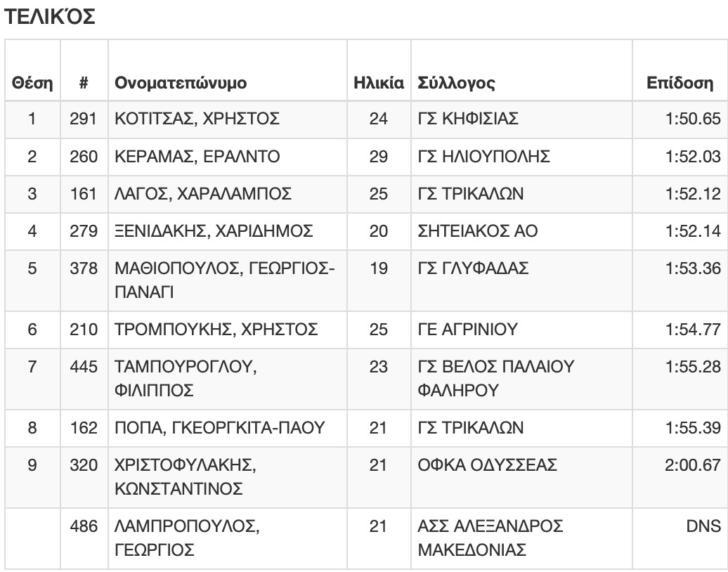
Task: Click the Σύλλογος column header
Action: (x=456, y=83)
